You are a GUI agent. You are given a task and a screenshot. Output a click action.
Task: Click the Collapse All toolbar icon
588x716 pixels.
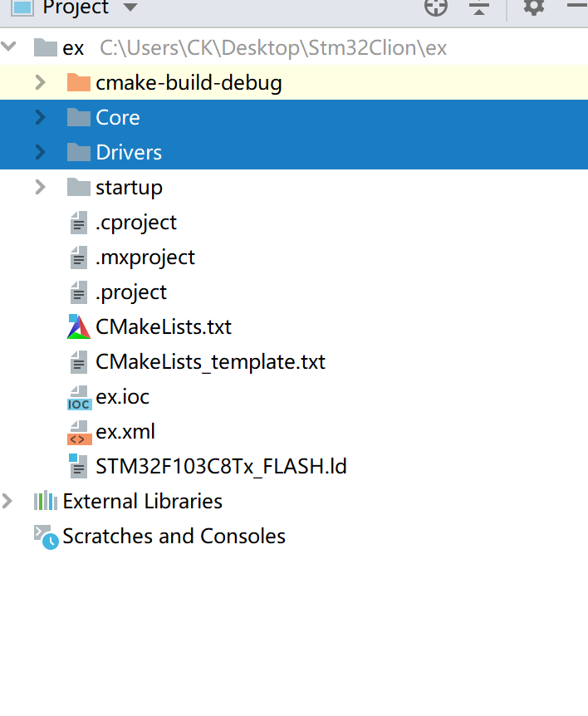click(479, 7)
